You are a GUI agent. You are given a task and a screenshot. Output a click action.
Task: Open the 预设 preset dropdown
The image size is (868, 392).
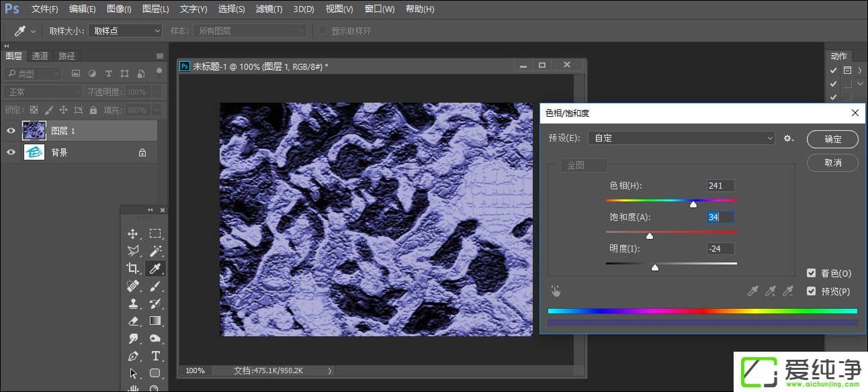coord(681,138)
